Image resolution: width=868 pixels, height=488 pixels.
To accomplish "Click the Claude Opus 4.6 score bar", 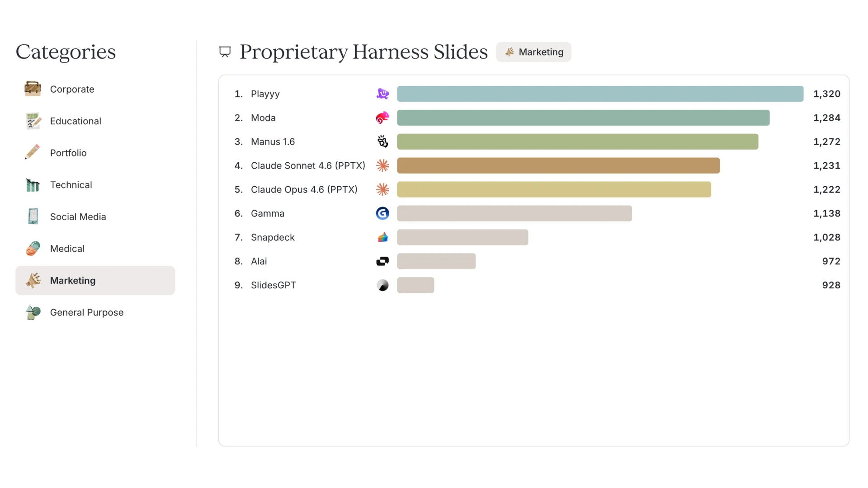I will click(x=554, y=190).
